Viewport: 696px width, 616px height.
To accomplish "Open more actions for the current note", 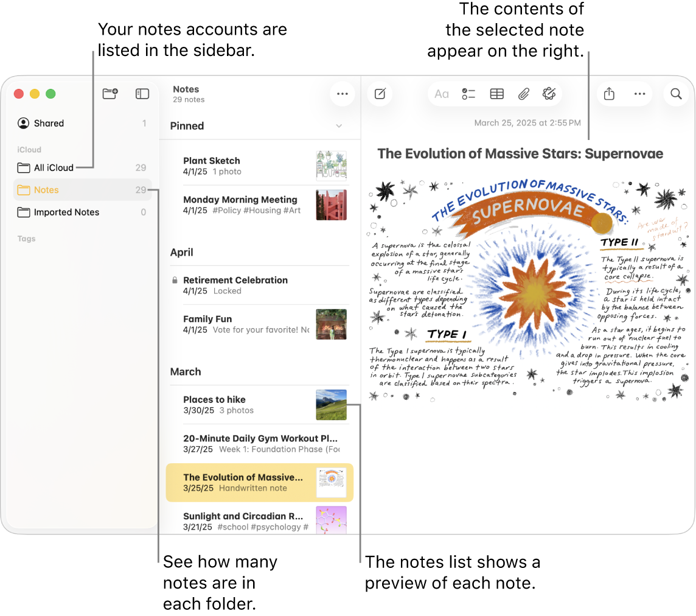I will pyautogui.click(x=640, y=94).
